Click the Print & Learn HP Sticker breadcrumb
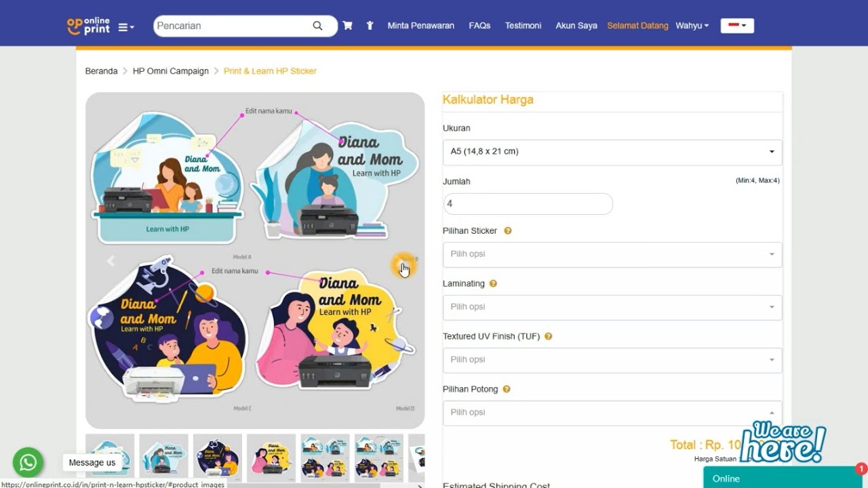 click(x=270, y=71)
